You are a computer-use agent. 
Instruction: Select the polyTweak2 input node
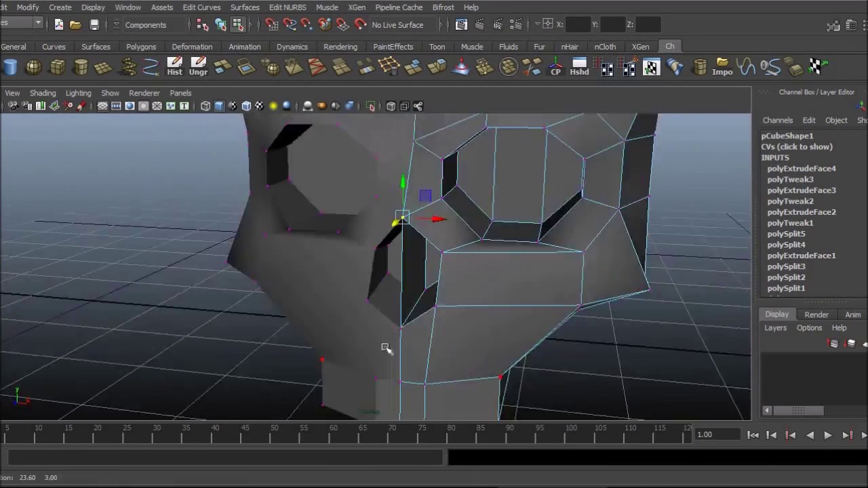coord(790,201)
